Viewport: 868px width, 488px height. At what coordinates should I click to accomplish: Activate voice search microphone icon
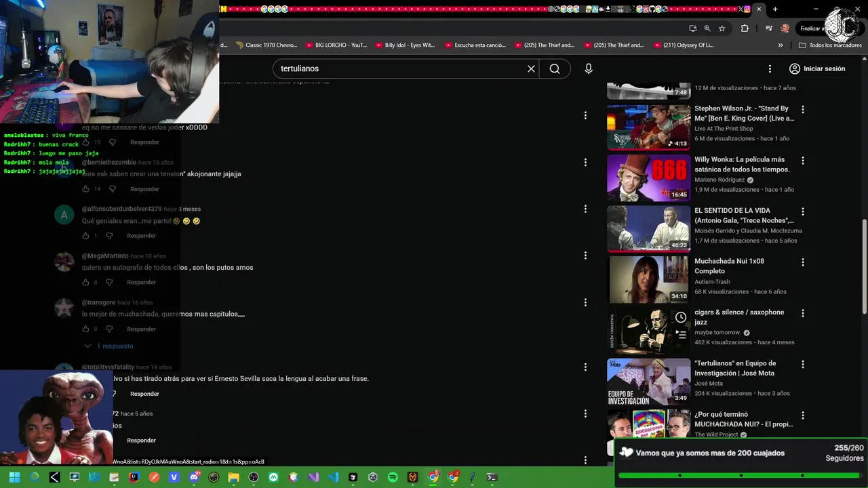click(x=589, y=68)
